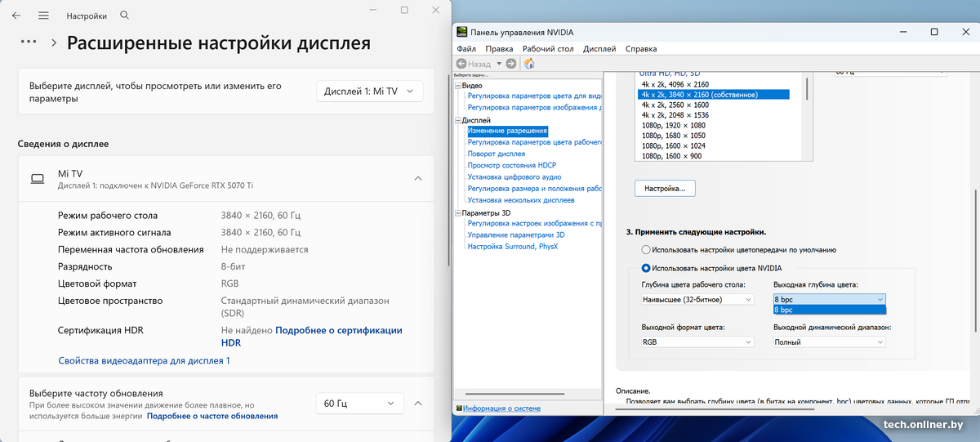
Task: Open the 60 Гц refresh rate dropdown
Action: tap(359, 403)
